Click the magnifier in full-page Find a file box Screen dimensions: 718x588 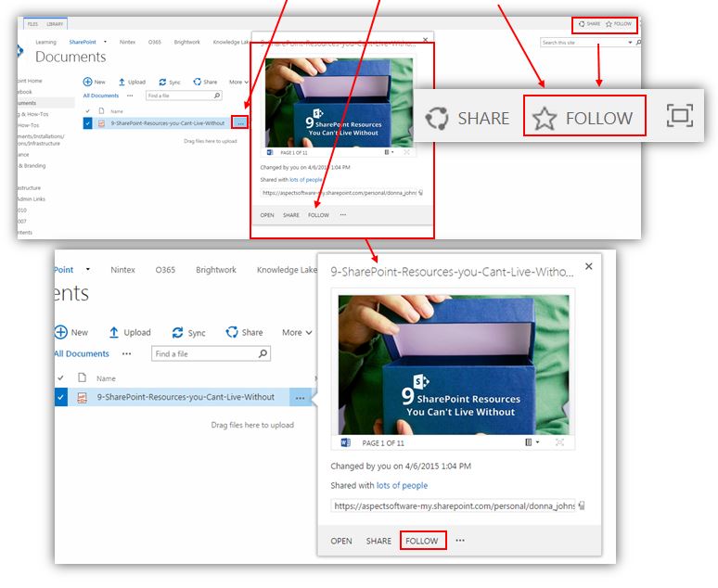217,96
